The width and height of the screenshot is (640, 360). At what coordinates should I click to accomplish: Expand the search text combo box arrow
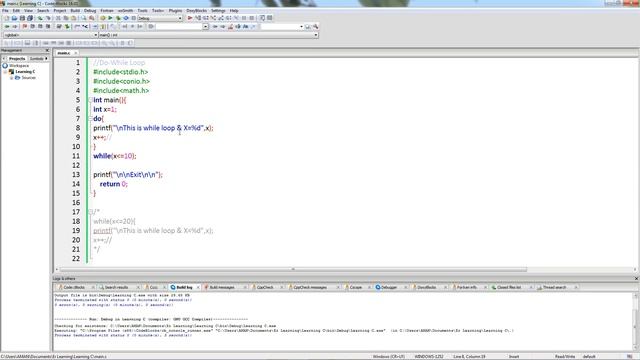coord(206,27)
